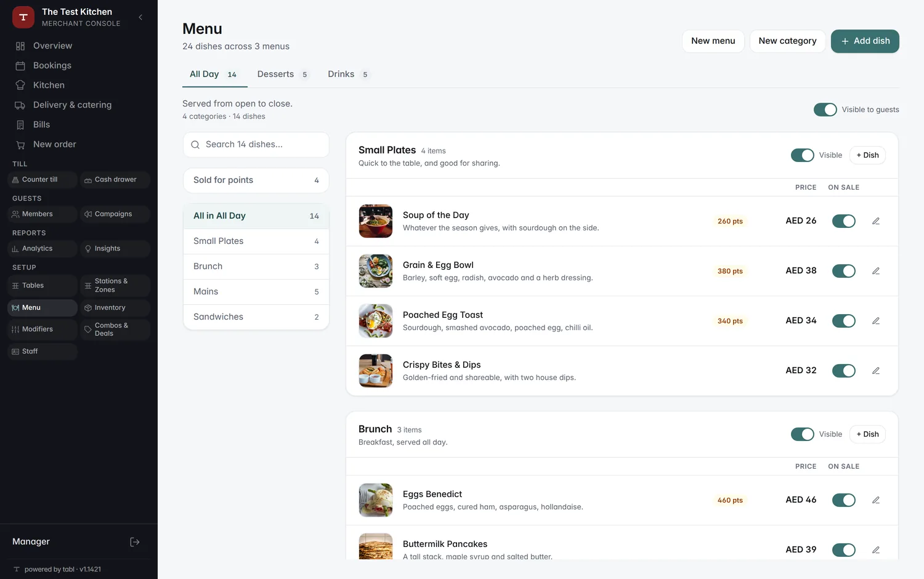This screenshot has height=579, width=924.
Task: Click the 260 pts badge
Action: [x=730, y=221]
